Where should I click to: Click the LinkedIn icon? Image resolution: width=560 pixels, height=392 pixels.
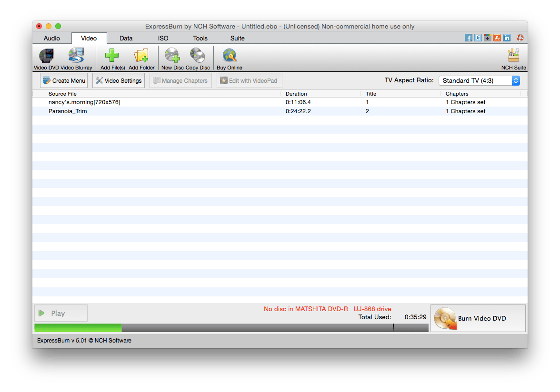click(506, 37)
